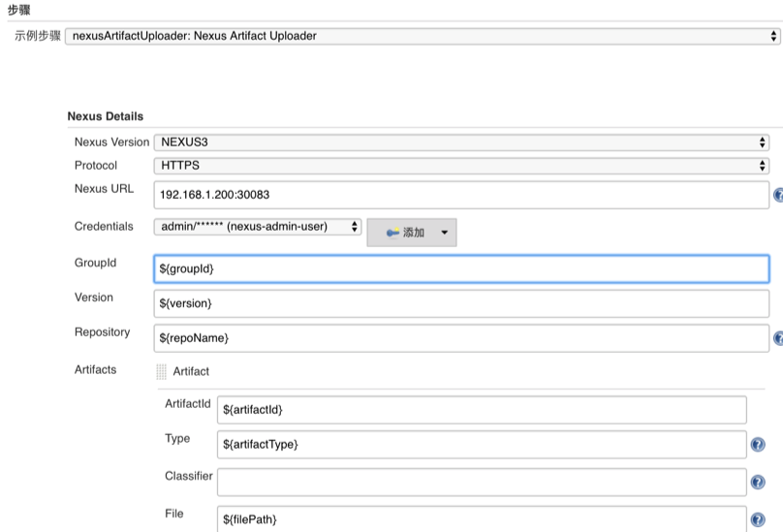This screenshot has height=532, width=783.
Task: Open the Protocol HTTPS dropdown
Action: [x=461, y=166]
